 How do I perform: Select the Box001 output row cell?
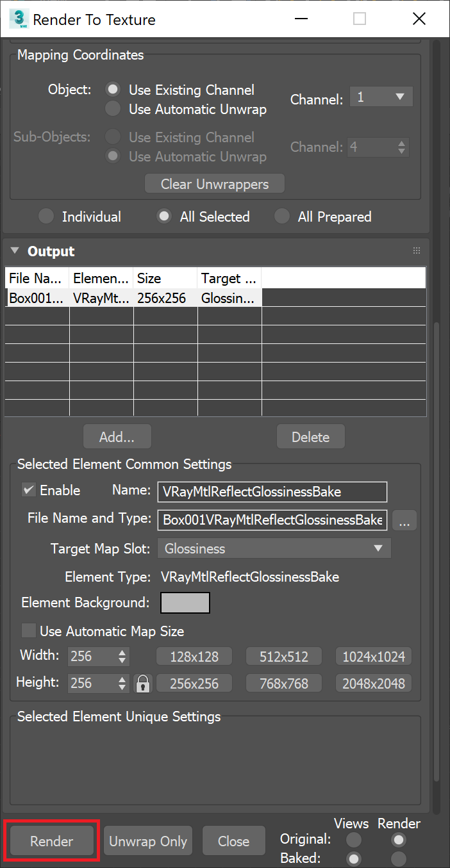click(x=37, y=297)
